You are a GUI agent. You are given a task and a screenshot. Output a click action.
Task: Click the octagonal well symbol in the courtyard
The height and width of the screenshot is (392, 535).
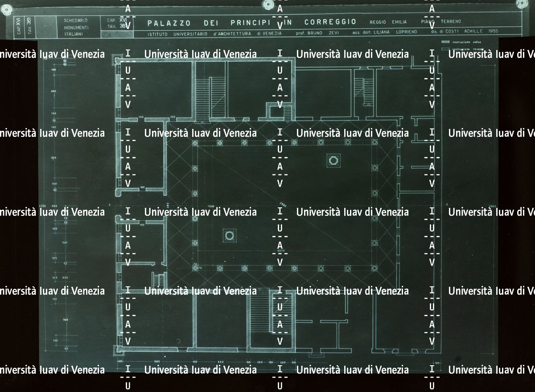(333, 159)
